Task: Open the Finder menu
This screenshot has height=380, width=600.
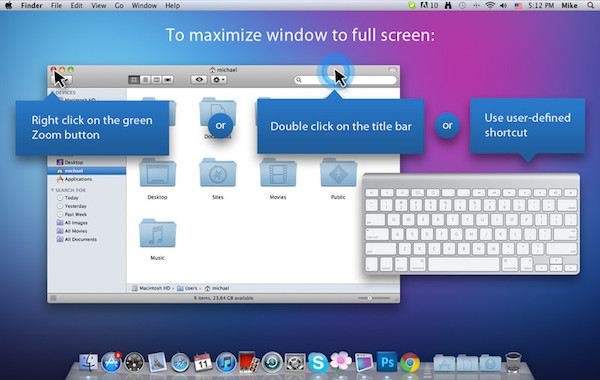Action: tap(31, 5)
